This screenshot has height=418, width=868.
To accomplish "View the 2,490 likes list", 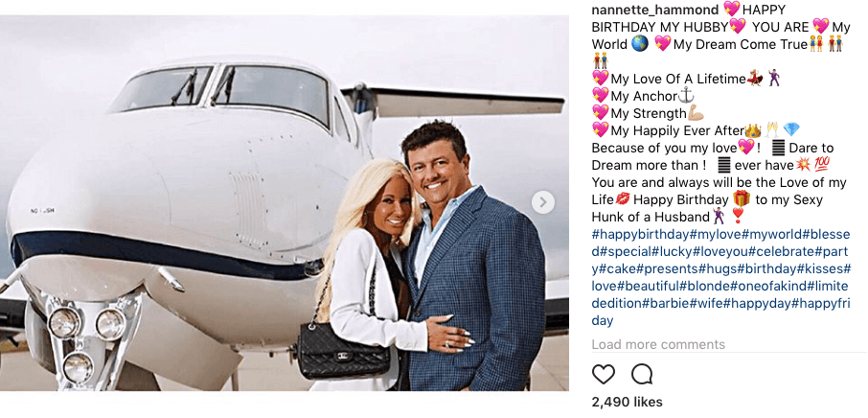I will 627,402.
